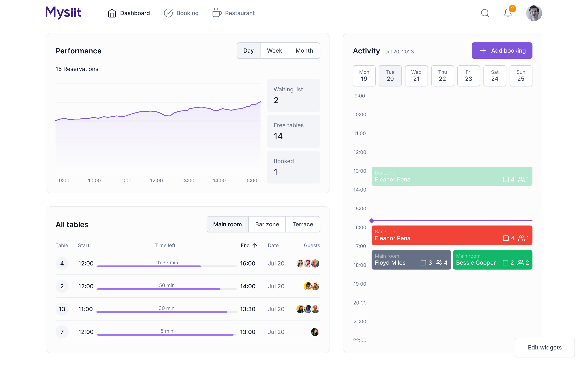Switch to Terrace tables tab
588x367 pixels.
(x=303, y=224)
